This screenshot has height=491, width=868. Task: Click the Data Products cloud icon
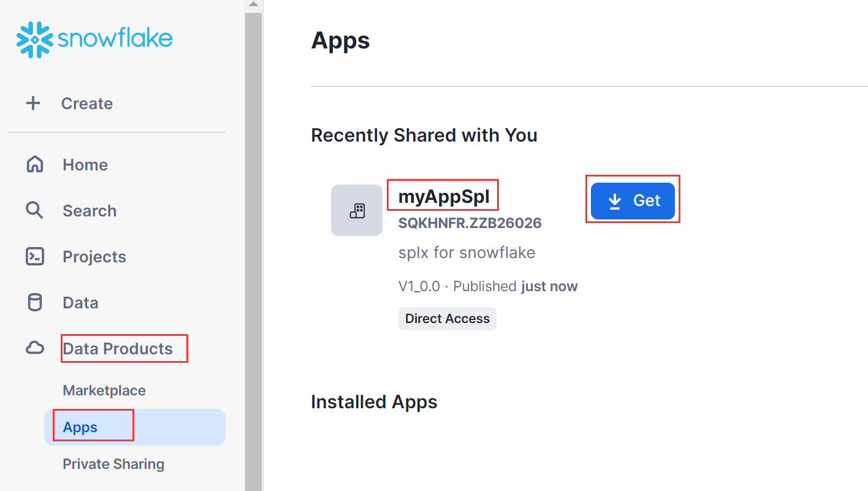35,348
